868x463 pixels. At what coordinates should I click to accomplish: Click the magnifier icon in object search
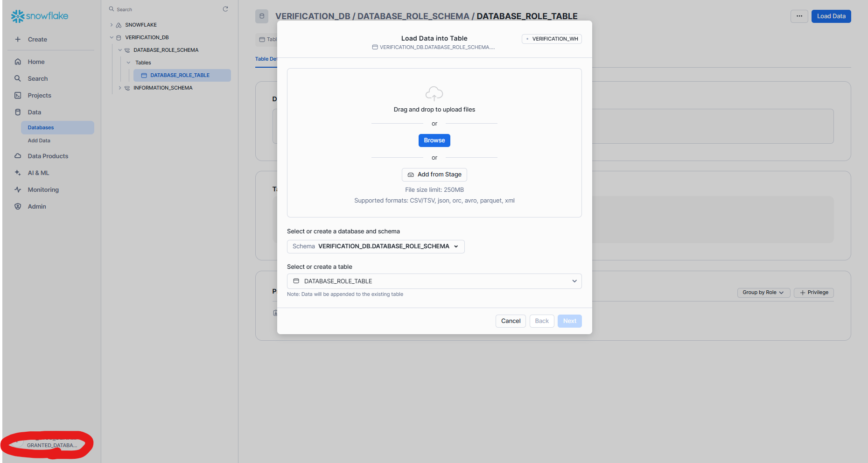(x=112, y=9)
